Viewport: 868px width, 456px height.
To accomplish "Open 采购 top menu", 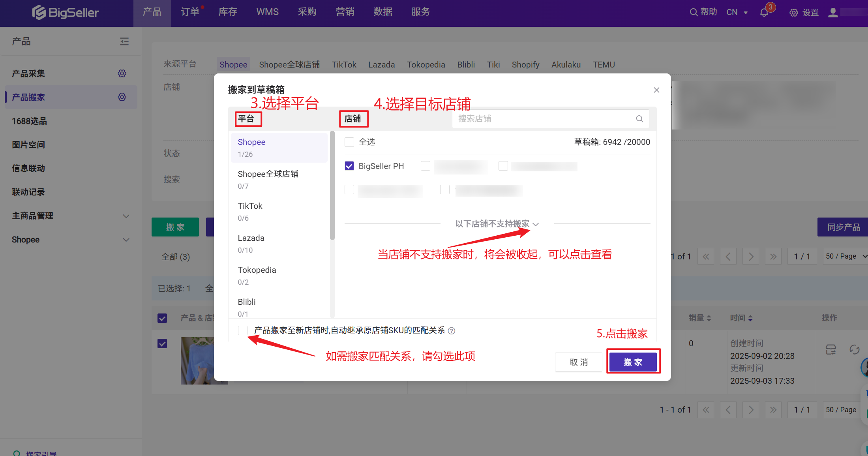I will (x=307, y=12).
